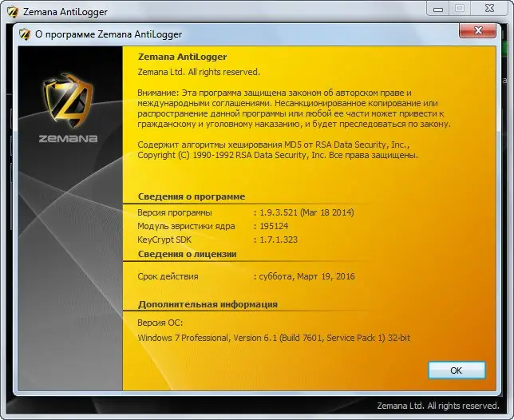Click the Windows 7 Professional OS version line
Screen dimensions: 514x420
pyautogui.click(x=274, y=338)
